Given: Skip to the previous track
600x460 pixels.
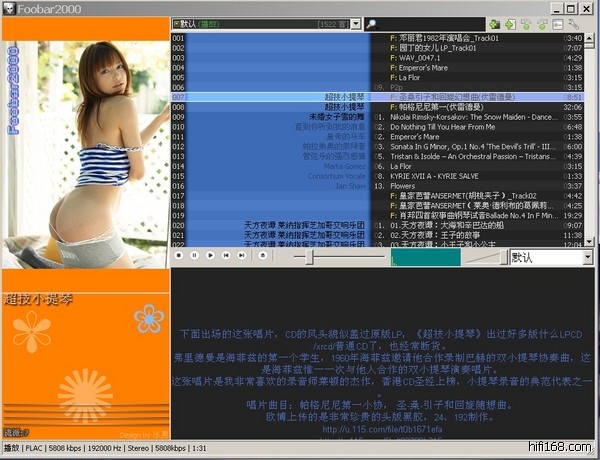Looking at the screenshot, I should [226, 256].
